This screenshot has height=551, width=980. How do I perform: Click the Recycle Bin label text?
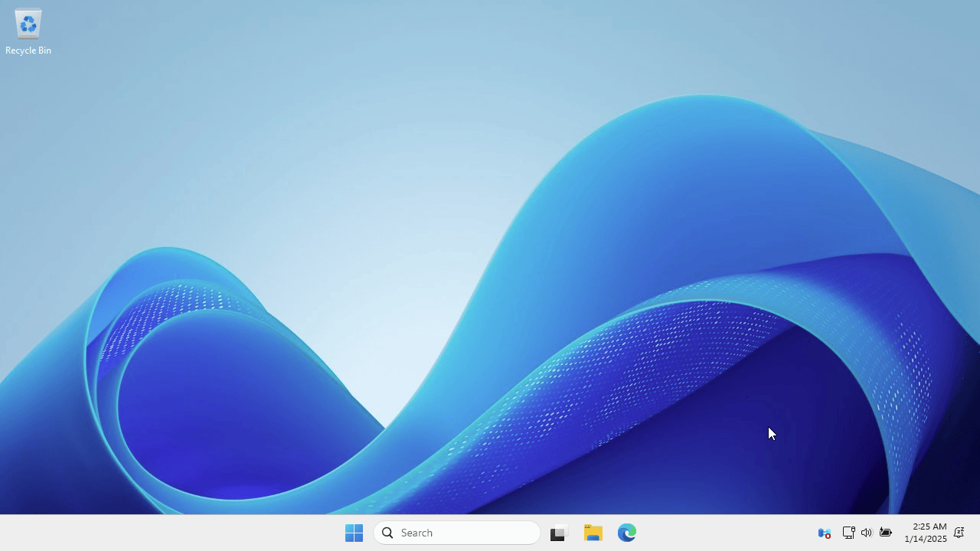pyautogui.click(x=28, y=50)
